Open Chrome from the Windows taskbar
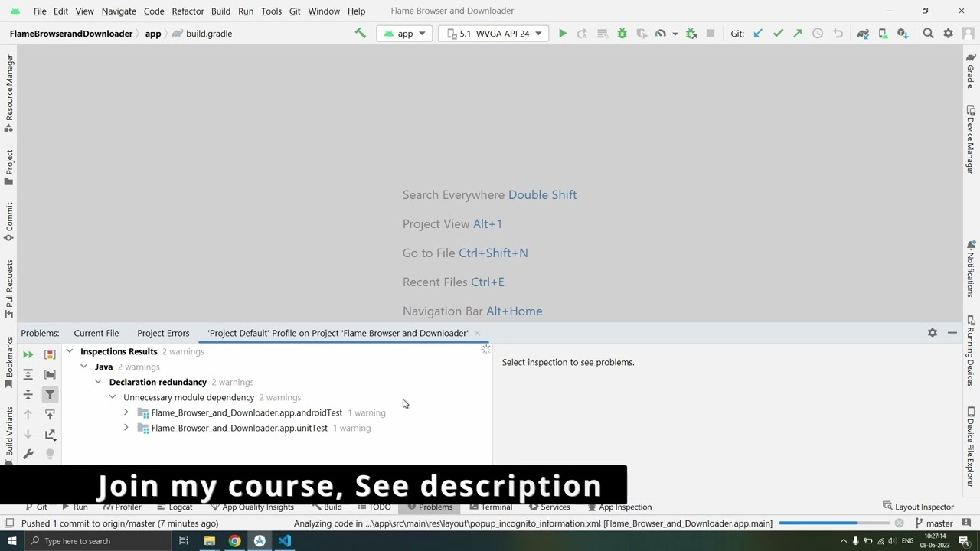 point(234,541)
